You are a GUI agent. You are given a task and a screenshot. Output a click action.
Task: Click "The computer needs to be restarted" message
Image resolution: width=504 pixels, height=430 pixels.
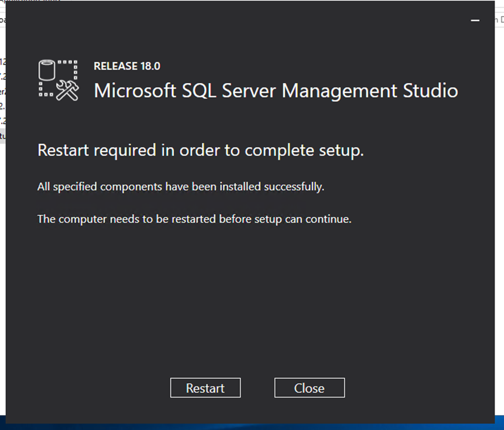coord(194,219)
